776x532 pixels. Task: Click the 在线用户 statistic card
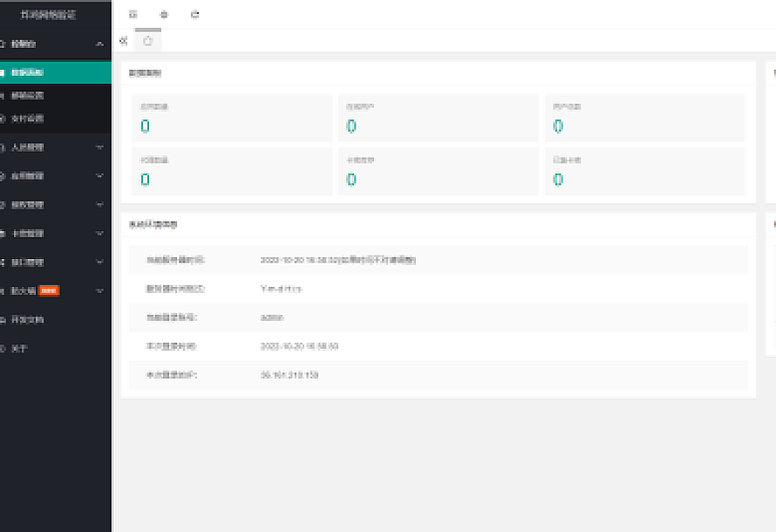[438, 118]
